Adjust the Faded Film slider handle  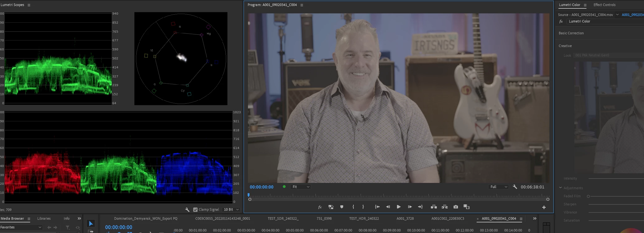pyautogui.click(x=588, y=196)
